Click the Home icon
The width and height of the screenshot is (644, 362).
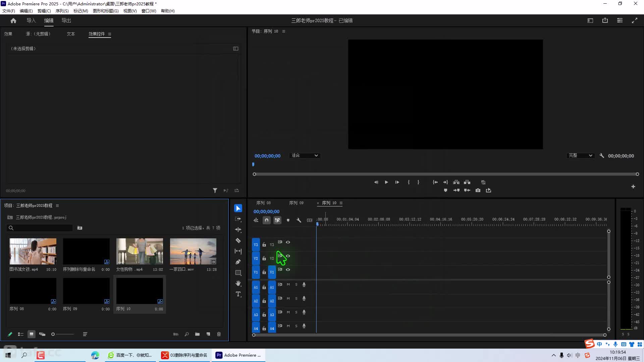point(13,20)
